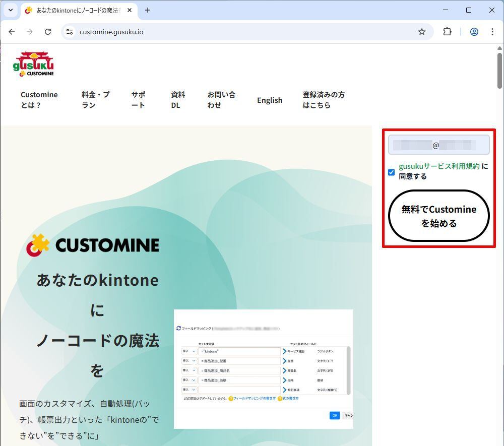
Task: Close the current browser tab
Action: coord(130,10)
